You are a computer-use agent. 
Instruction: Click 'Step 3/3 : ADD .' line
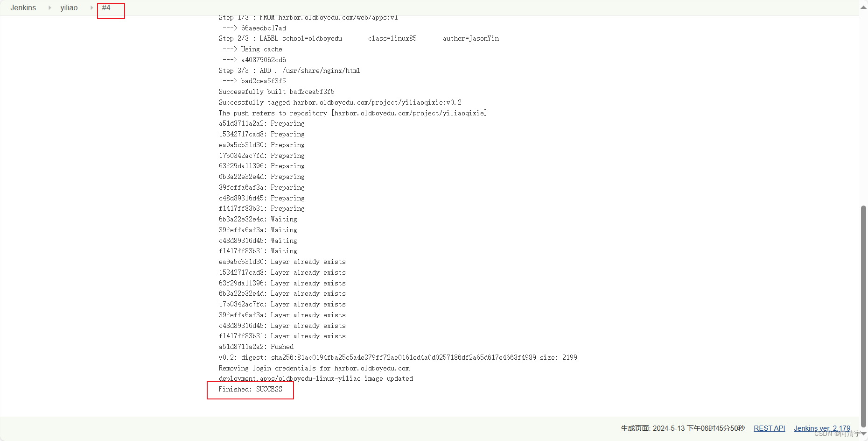point(289,71)
